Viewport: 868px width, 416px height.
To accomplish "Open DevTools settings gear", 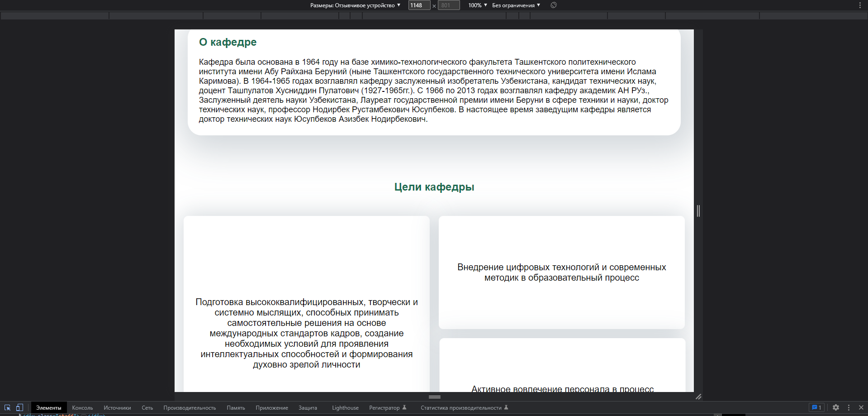I will click(x=836, y=407).
